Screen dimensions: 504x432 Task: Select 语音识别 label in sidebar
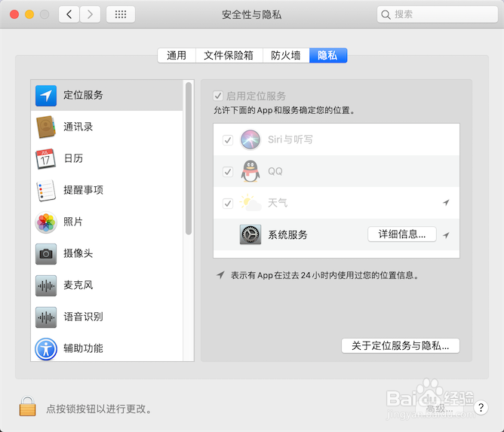pyautogui.click(x=83, y=317)
